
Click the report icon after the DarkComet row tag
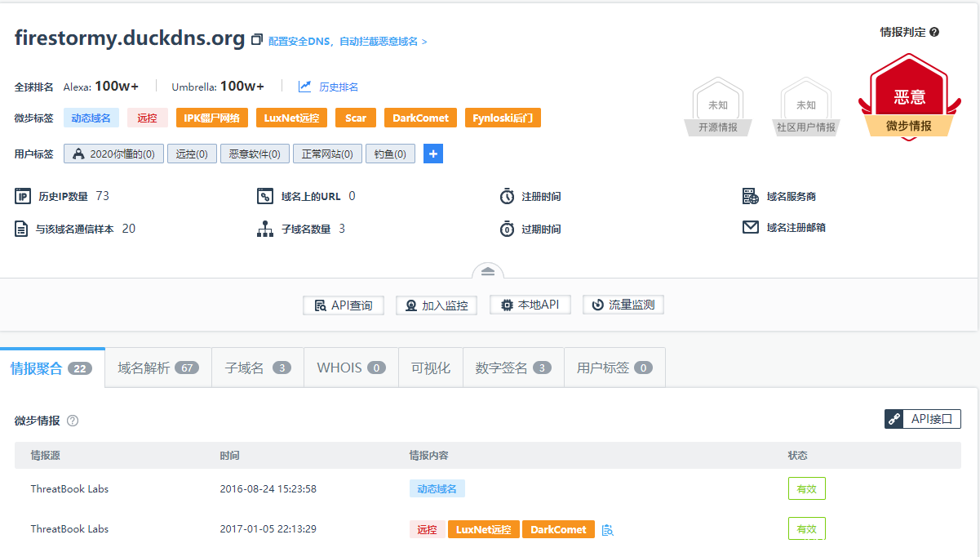pyautogui.click(x=607, y=530)
